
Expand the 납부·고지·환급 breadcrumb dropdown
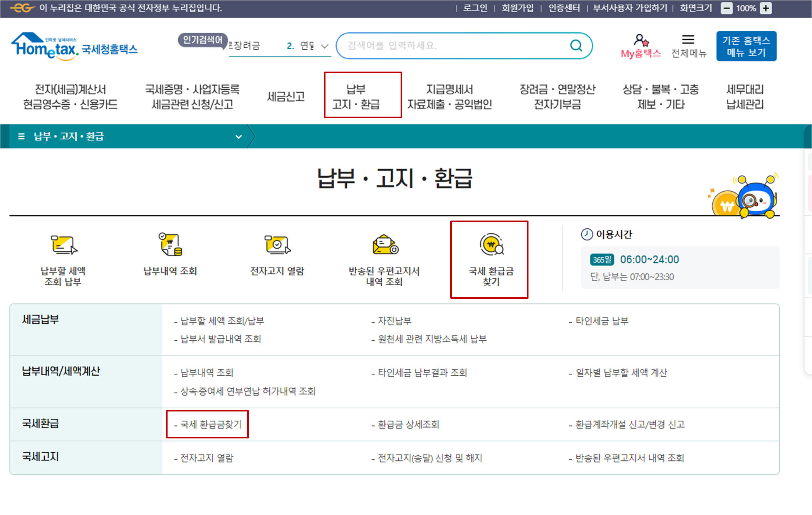238,136
